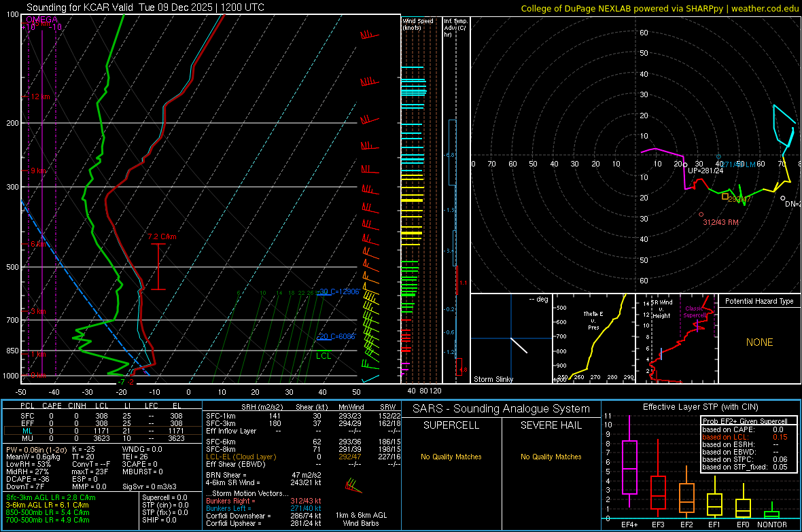Click the white line in Storm Slinky panel
The height and width of the screenshot is (532, 802).
coord(519,345)
